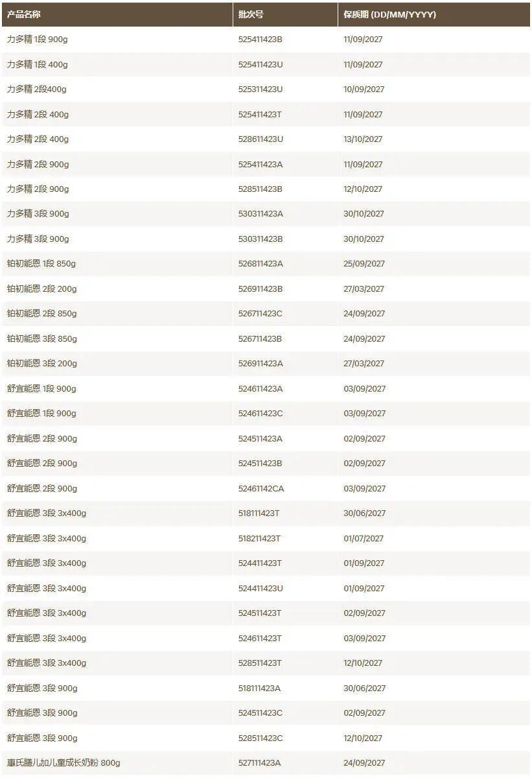Select batch number 526711423C
532x778 pixels.
click(260, 314)
